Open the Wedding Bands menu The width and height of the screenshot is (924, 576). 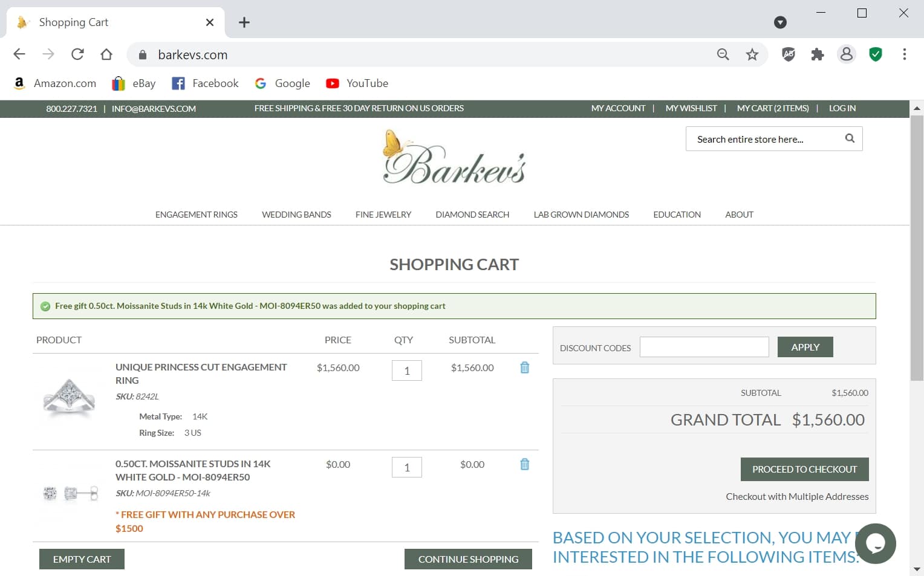(x=296, y=215)
